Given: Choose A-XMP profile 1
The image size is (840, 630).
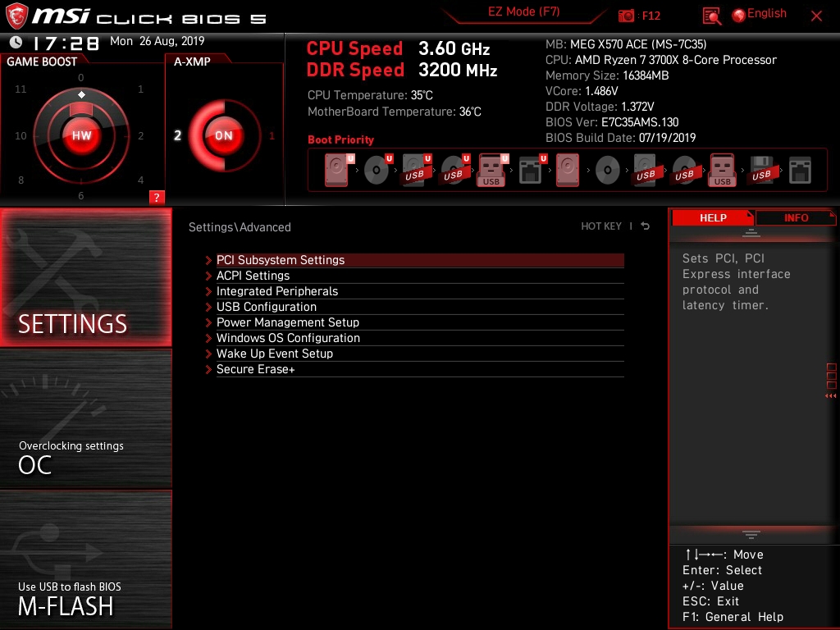Looking at the screenshot, I should point(272,135).
